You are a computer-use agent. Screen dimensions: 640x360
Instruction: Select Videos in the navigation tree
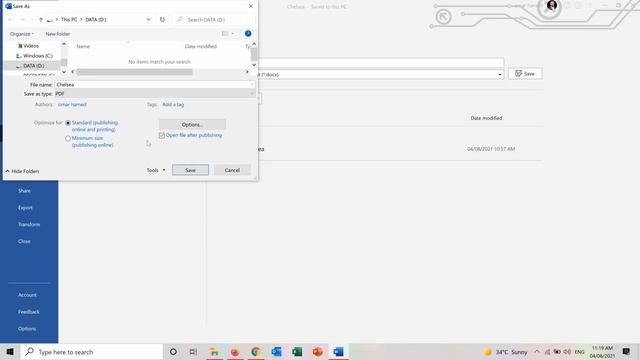pos(31,46)
